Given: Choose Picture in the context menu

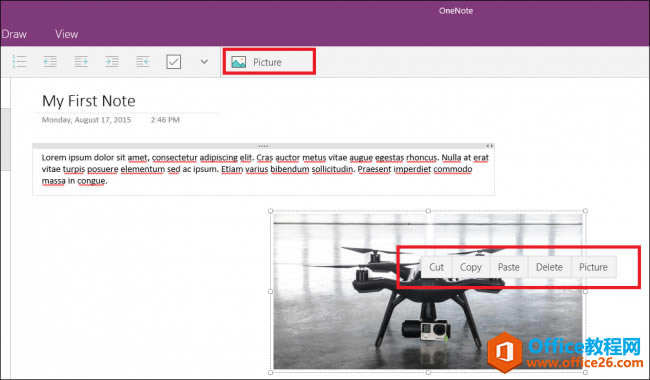Looking at the screenshot, I should (x=593, y=267).
